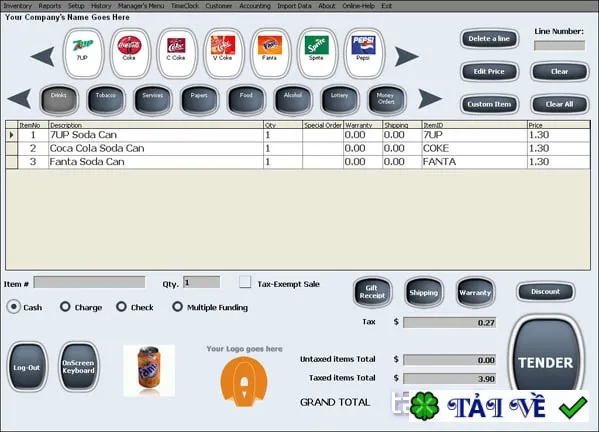This screenshot has width=599, height=432.
Task: Choose the Charge payment radio button
Action: coord(65,306)
